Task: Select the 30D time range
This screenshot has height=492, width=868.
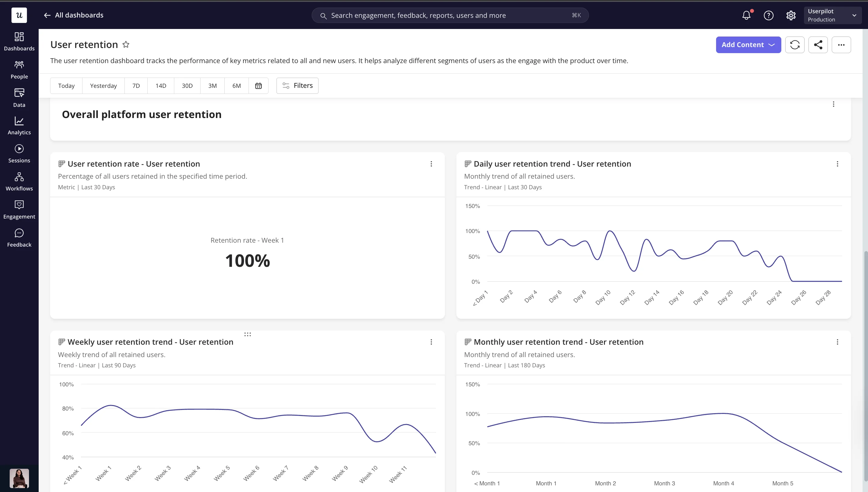Action: tap(187, 85)
